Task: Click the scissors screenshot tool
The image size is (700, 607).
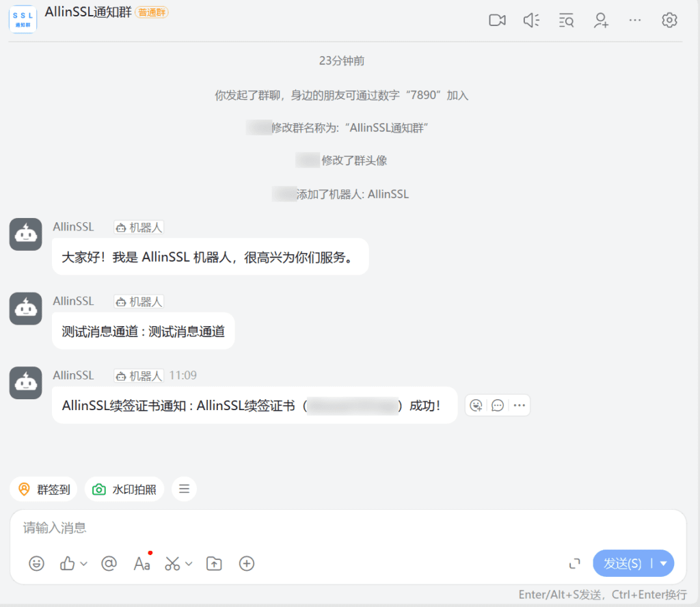Action: pyautogui.click(x=172, y=563)
